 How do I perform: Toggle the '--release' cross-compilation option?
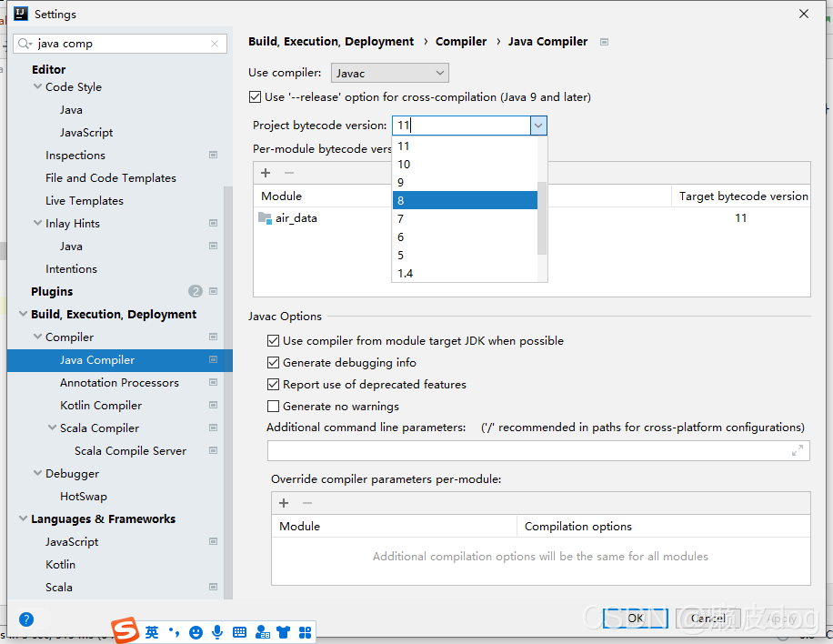pos(255,97)
